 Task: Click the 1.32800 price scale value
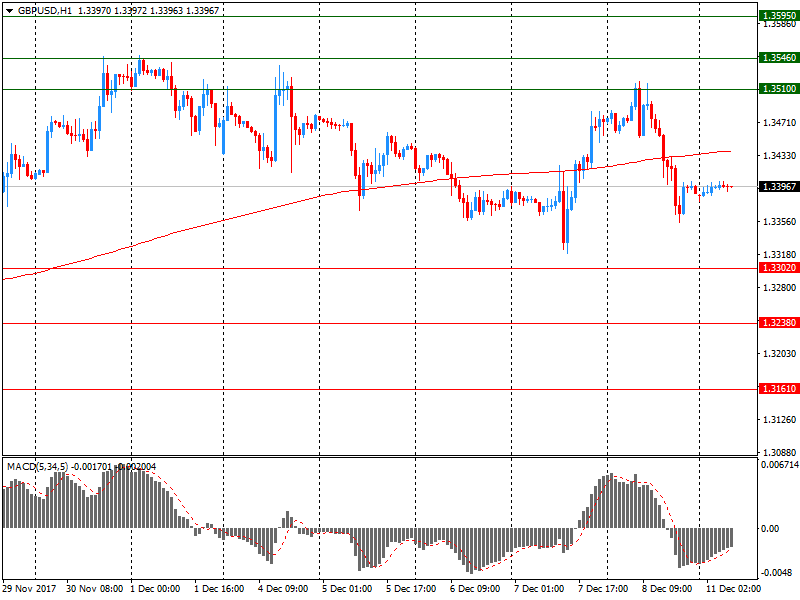click(x=779, y=288)
